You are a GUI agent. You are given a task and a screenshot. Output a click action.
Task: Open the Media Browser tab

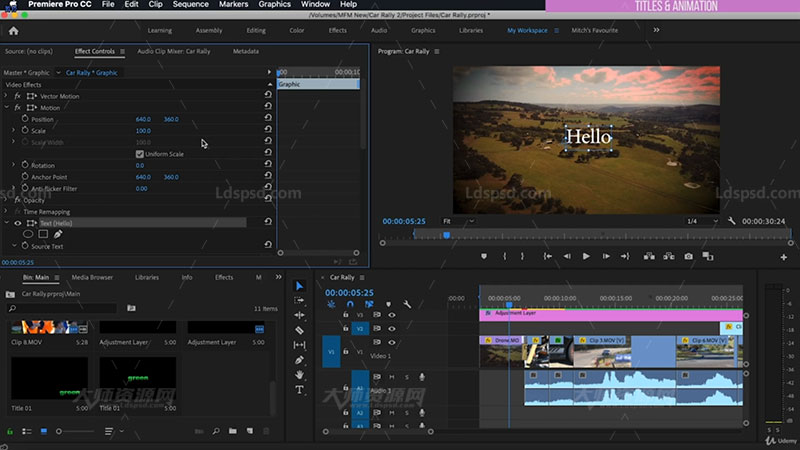click(x=92, y=278)
